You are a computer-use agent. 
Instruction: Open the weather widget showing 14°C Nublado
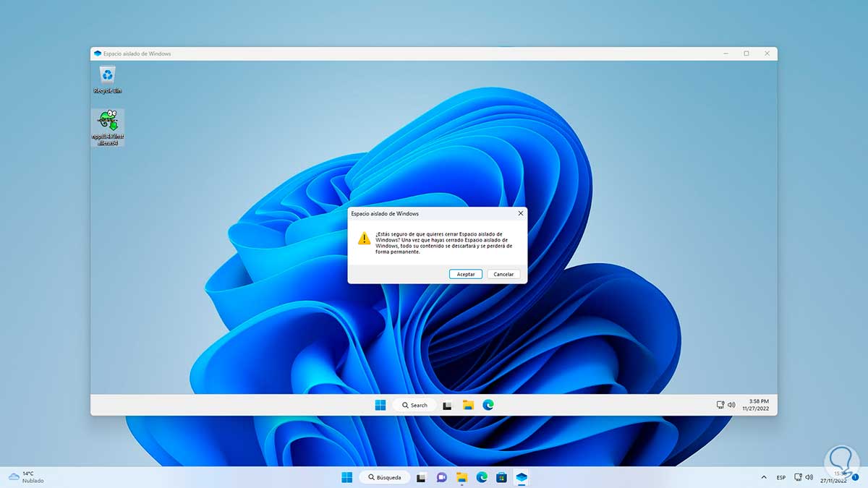tap(26, 477)
